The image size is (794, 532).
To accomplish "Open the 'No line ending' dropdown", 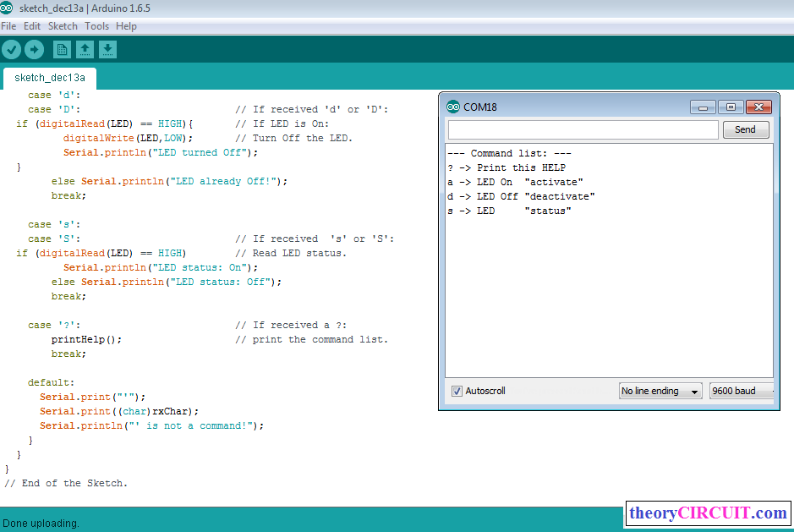I will [x=660, y=391].
